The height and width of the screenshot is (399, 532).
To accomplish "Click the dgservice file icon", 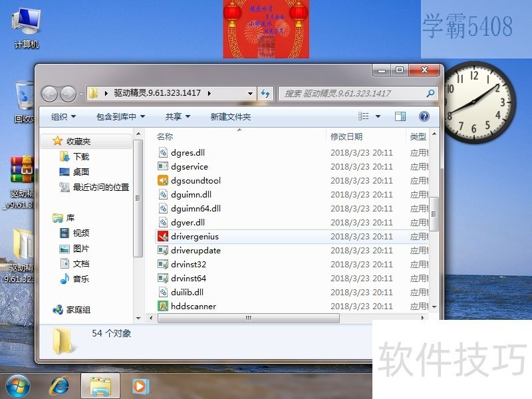I will tap(163, 167).
